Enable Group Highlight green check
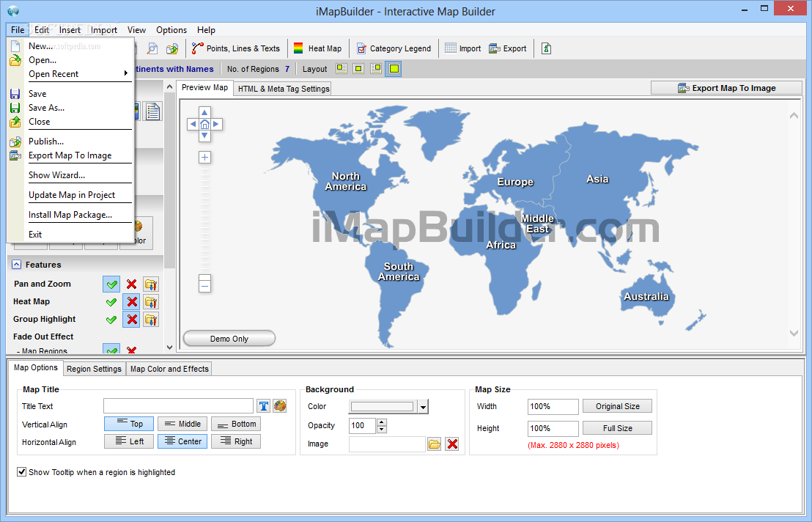The width and height of the screenshot is (812, 522). click(111, 320)
